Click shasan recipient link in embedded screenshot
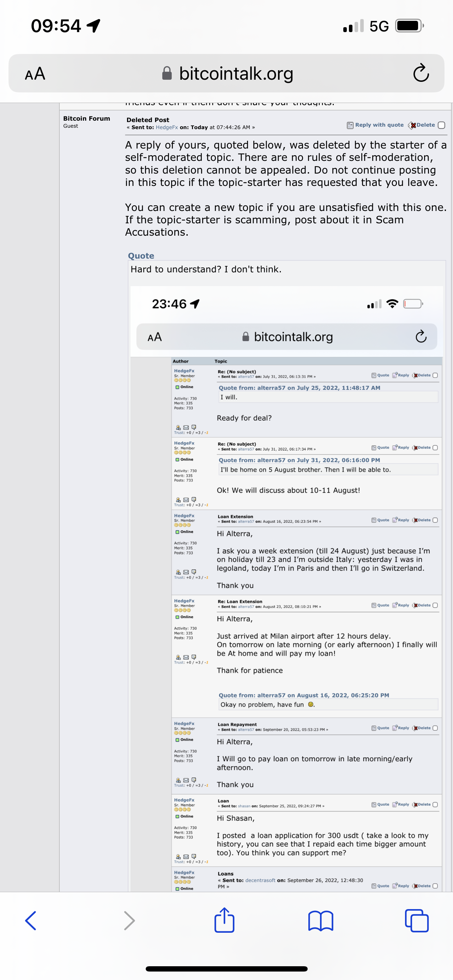Screen dimensions: 453x980 pos(244,806)
